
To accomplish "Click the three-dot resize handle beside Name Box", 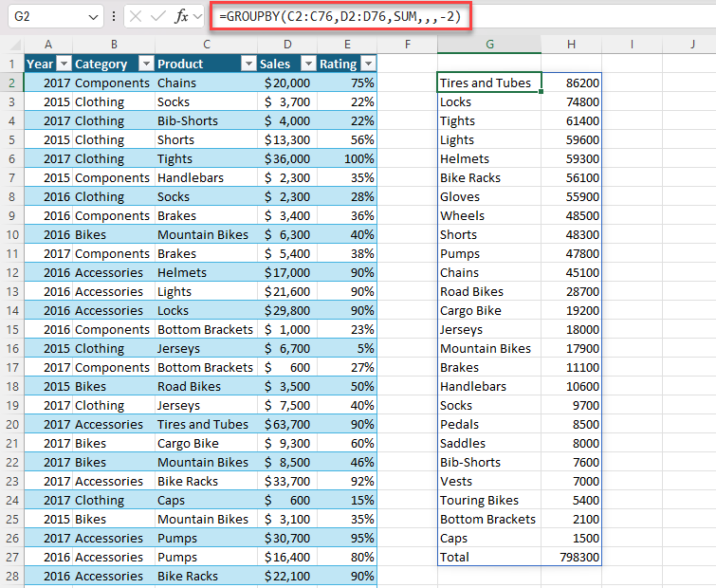I will click(x=114, y=17).
